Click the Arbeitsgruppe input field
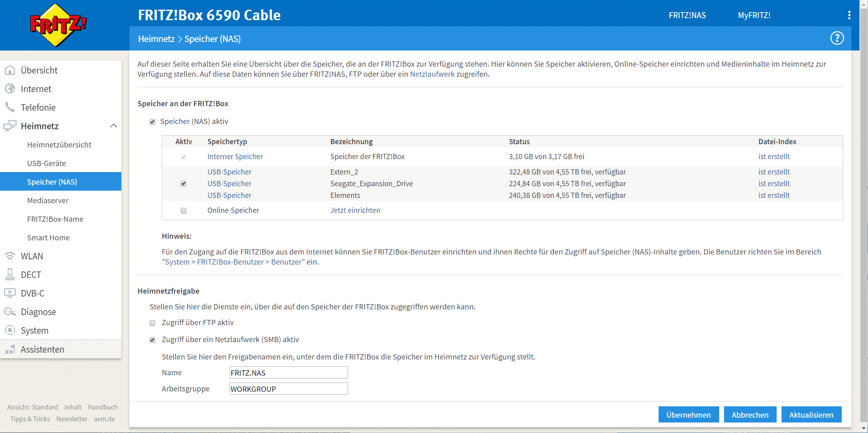 pyautogui.click(x=288, y=389)
